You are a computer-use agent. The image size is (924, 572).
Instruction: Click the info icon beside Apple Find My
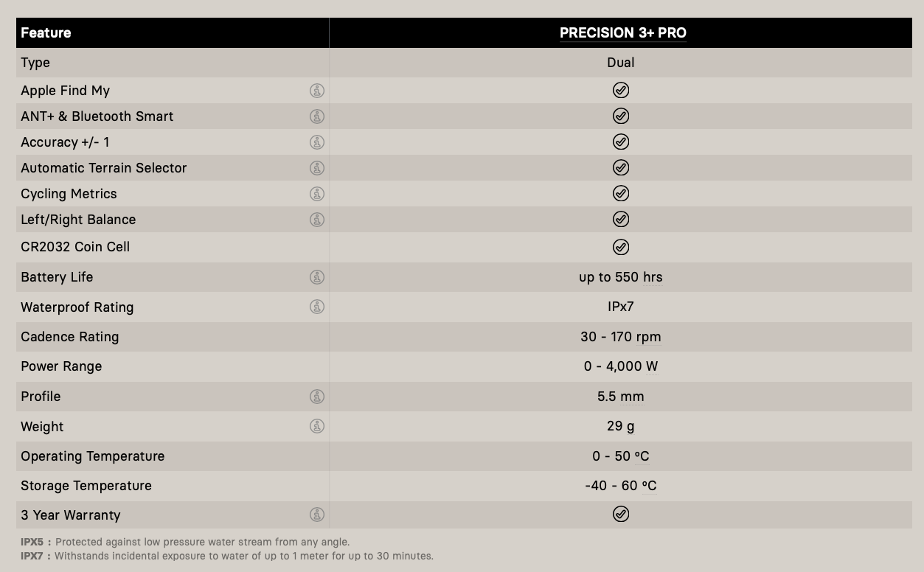(317, 91)
